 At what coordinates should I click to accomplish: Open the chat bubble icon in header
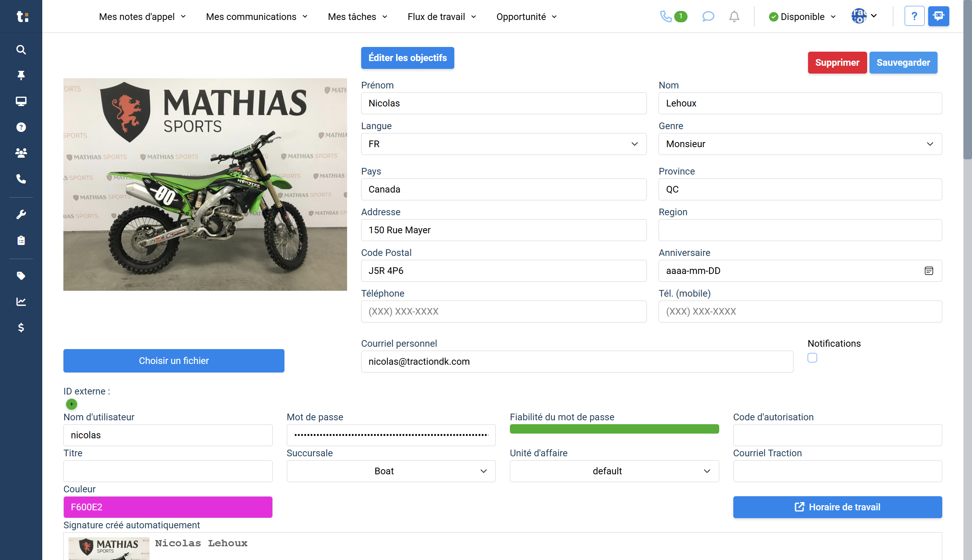(x=708, y=16)
